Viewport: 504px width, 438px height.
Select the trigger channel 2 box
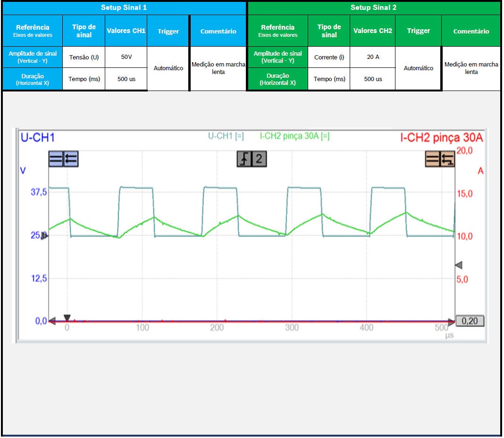click(x=259, y=159)
